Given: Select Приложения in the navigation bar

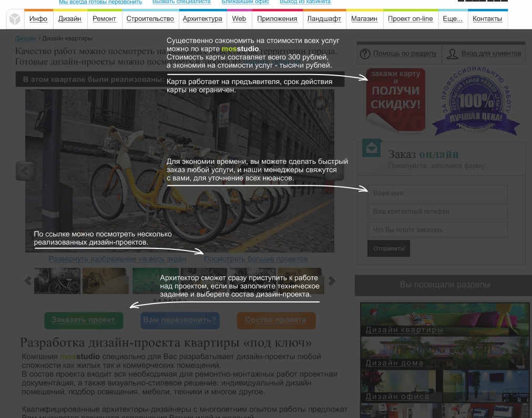Looking at the screenshot, I should click(x=277, y=19).
